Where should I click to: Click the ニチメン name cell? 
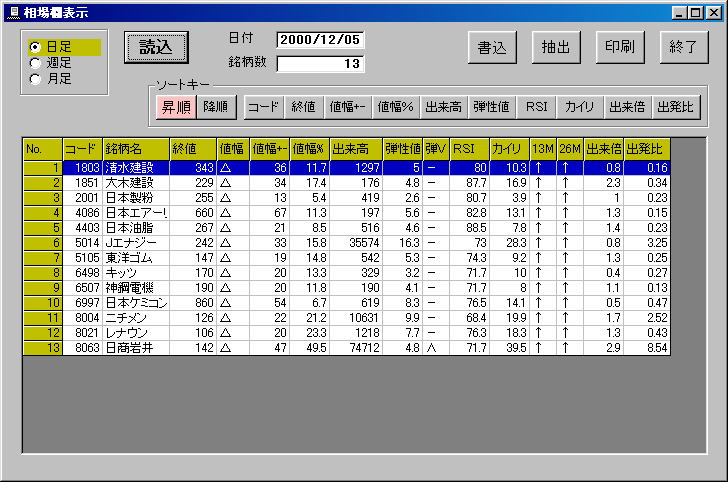[136, 318]
